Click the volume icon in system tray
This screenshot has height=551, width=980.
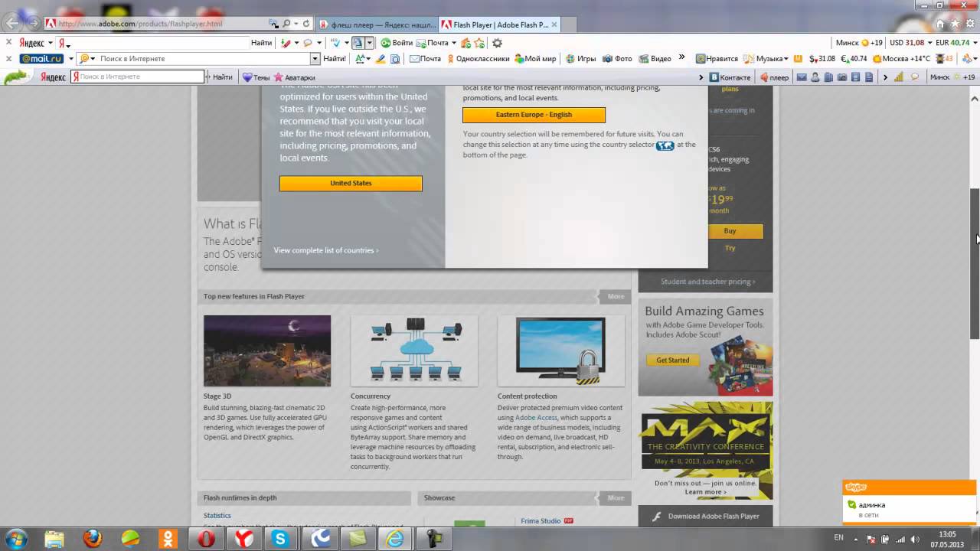913,539
